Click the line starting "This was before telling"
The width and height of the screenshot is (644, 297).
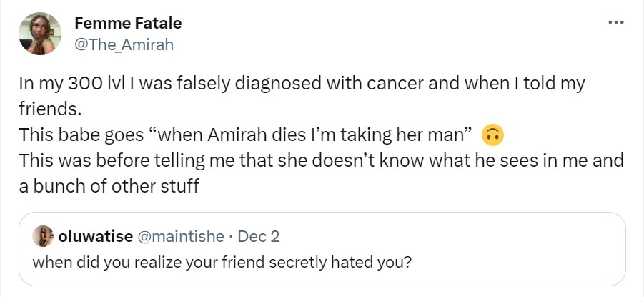coord(322,160)
